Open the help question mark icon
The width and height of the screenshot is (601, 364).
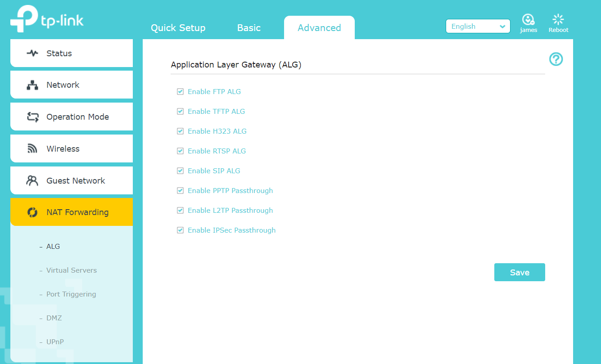(556, 59)
